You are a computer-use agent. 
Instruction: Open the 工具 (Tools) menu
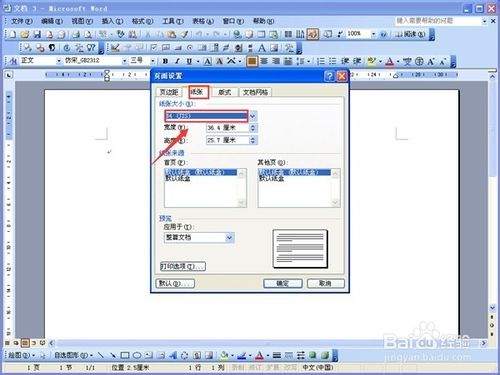173,21
